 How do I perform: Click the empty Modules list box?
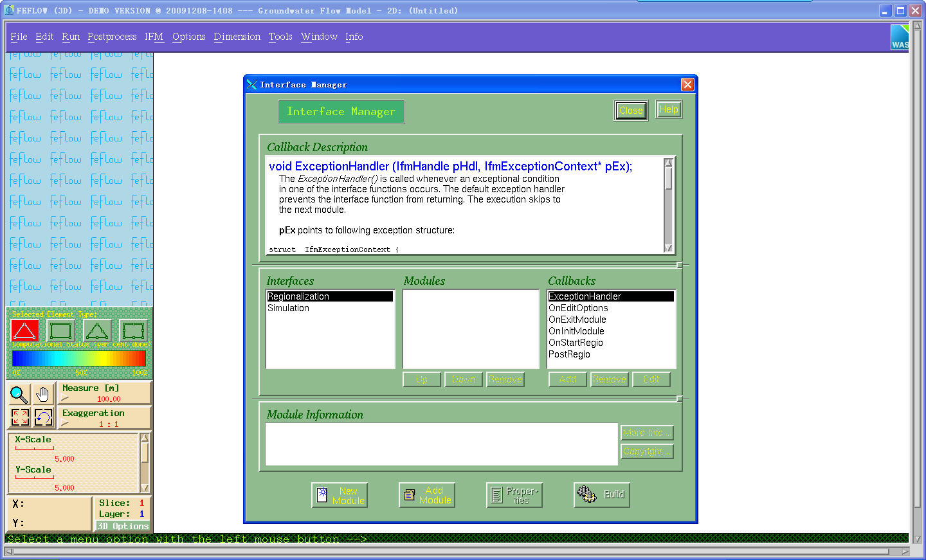pos(471,329)
